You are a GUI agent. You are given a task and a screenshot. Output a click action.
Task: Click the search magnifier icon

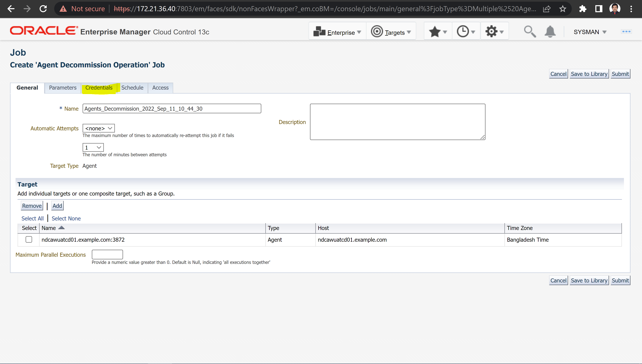[530, 32]
